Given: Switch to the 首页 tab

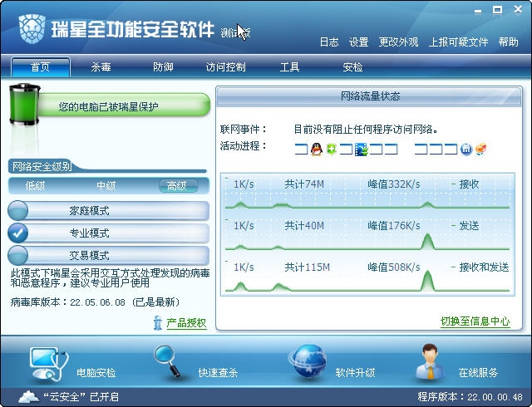Looking at the screenshot, I should tap(41, 66).
